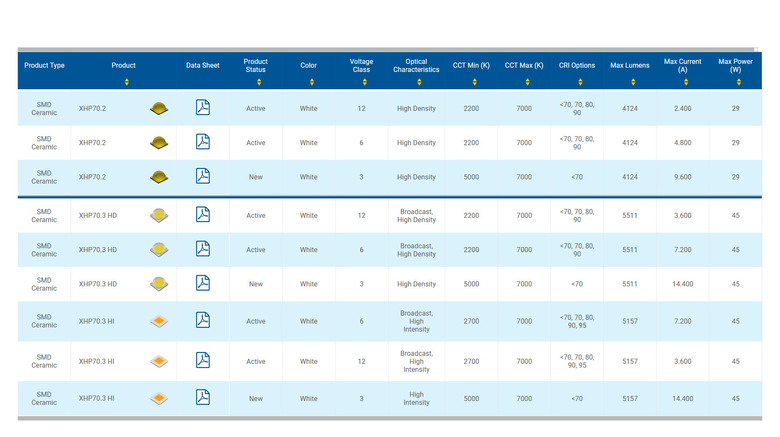Select 'New' status in the XHP70.2 row

coord(256,177)
